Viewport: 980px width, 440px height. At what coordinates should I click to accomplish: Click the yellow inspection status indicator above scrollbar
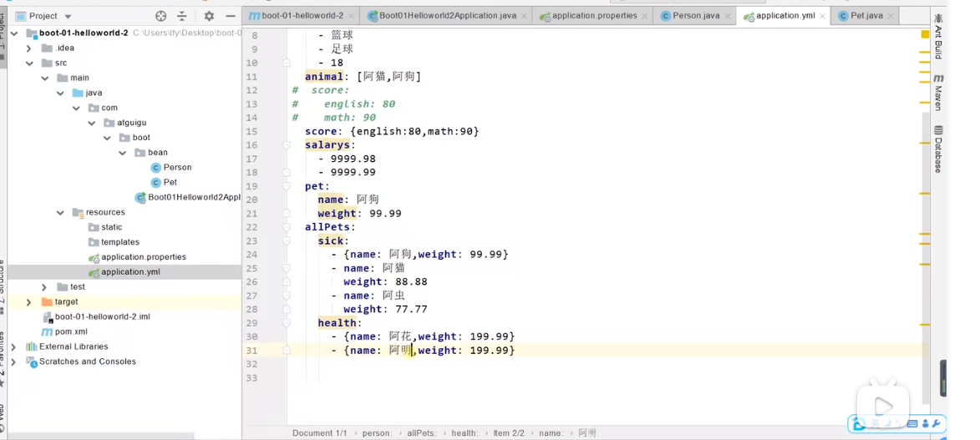coord(925,34)
